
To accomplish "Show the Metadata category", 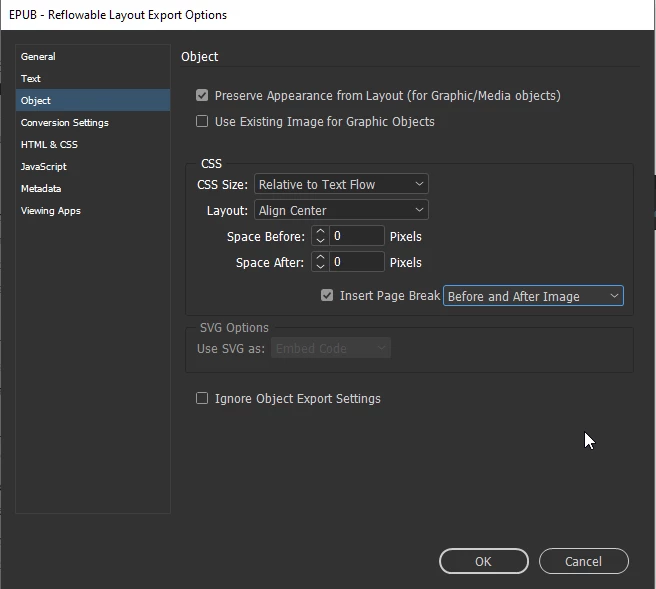I will [x=93, y=189].
